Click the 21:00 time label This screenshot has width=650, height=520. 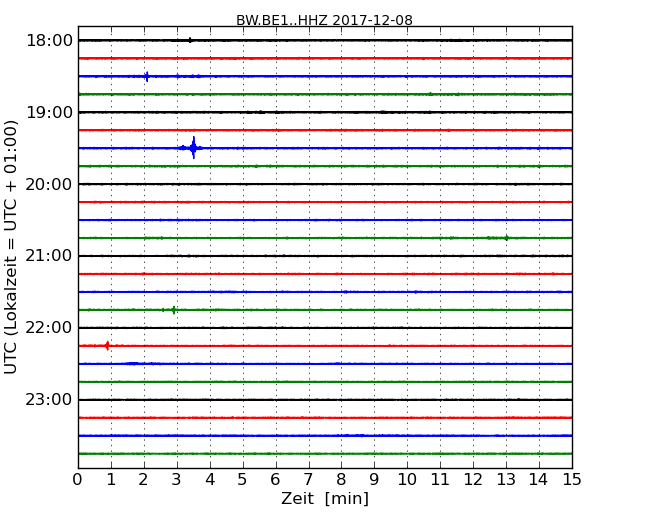tap(49, 256)
